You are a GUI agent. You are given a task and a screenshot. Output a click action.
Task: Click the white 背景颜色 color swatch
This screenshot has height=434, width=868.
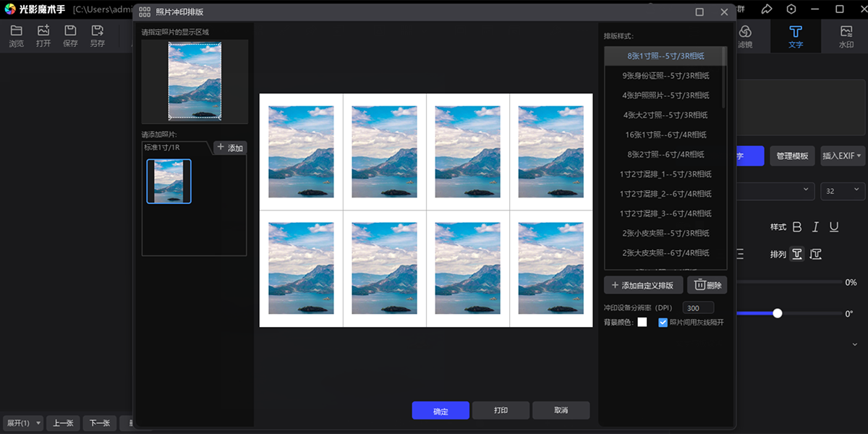(x=642, y=322)
